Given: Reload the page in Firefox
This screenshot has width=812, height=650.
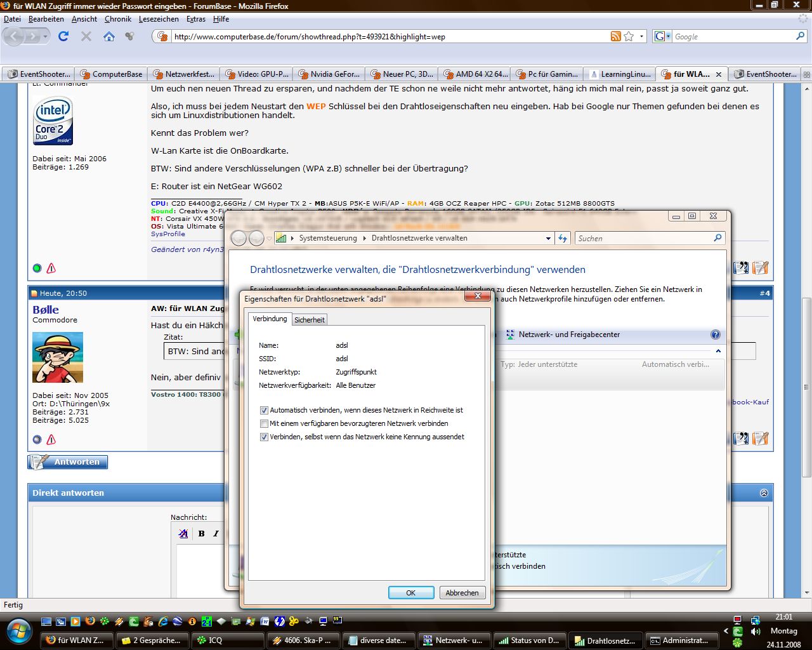Looking at the screenshot, I should pos(63,36).
